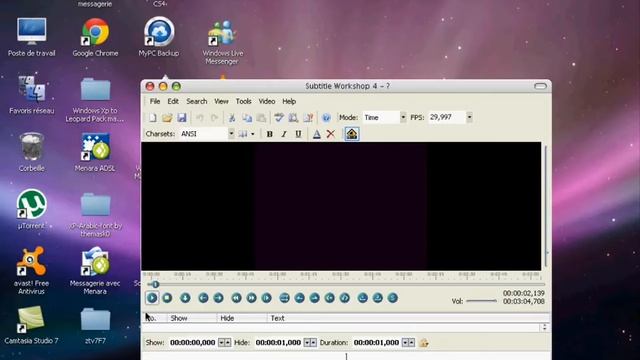This screenshot has width=640, height=360.
Task: Open the load subtitle folder icon
Action: click(167, 118)
